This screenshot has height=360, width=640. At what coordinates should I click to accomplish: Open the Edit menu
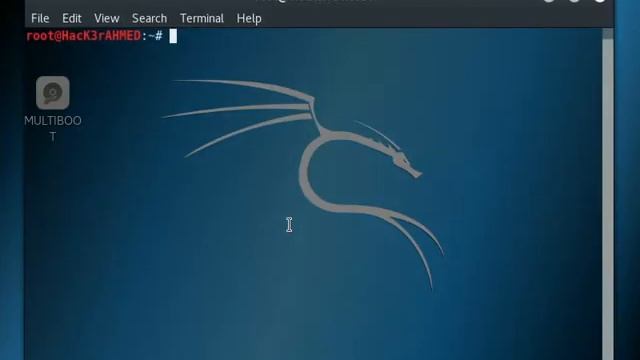[x=71, y=18]
